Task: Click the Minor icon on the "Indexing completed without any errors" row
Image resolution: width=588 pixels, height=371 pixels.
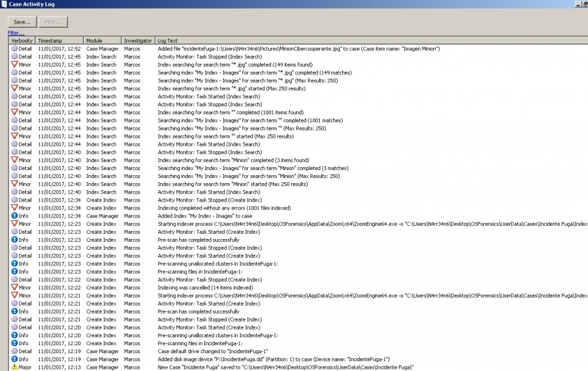Action: tap(14, 208)
